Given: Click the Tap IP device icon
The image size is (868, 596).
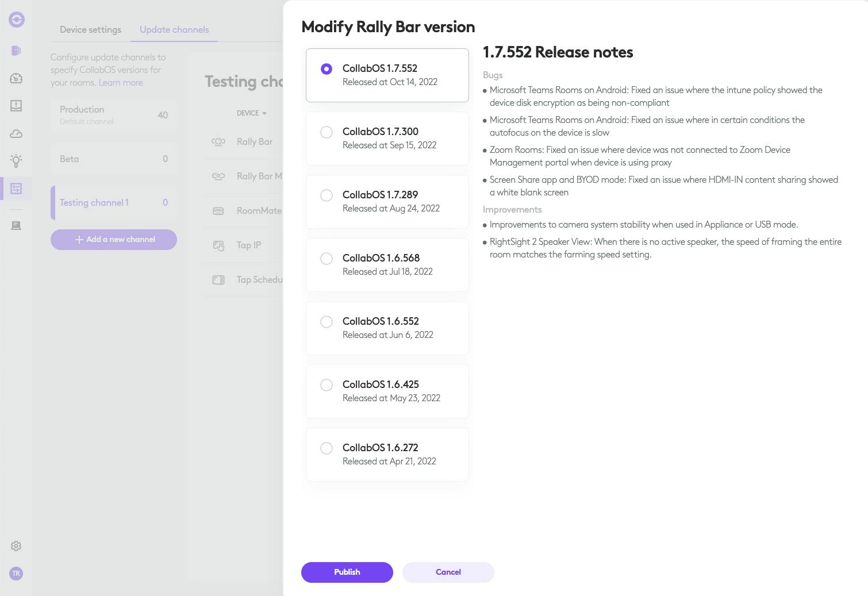Looking at the screenshot, I should (x=218, y=245).
